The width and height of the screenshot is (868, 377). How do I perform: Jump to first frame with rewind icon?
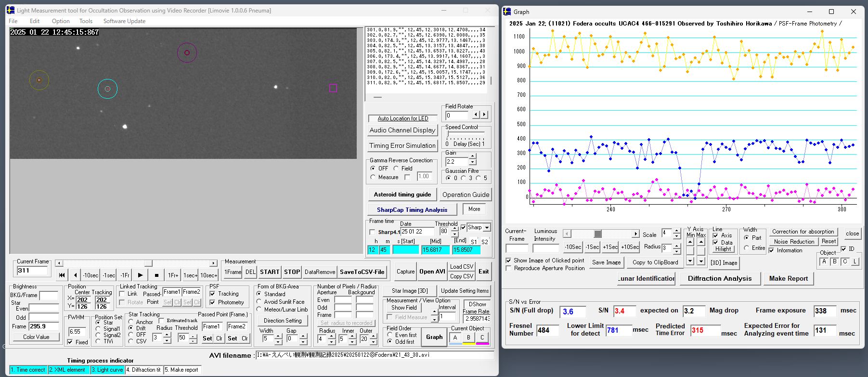pos(62,275)
